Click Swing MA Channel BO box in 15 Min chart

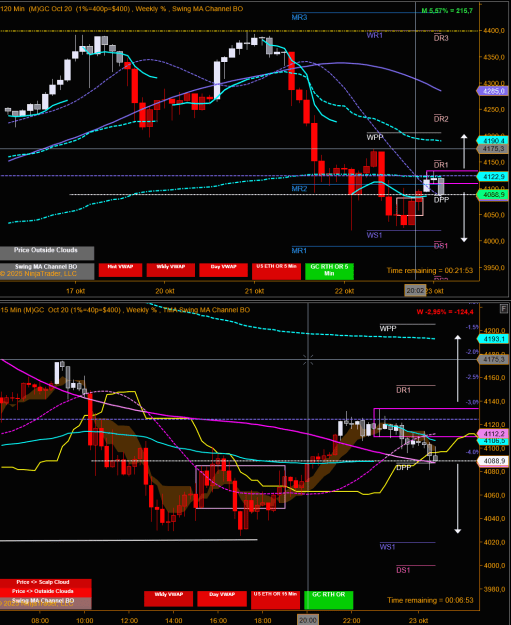point(45,603)
